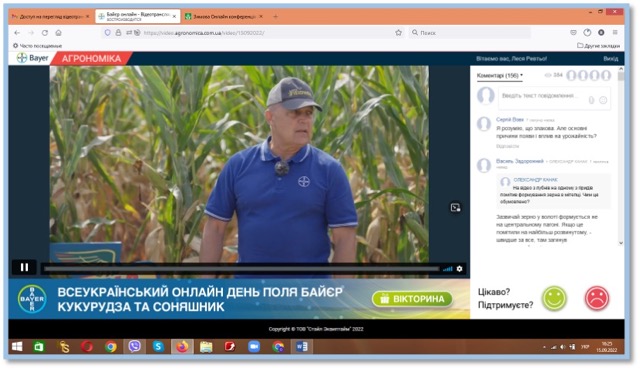Bookmark the page with the star icon
Image resolution: width=640 pixels, height=369 pixels.
pos(398,33)
